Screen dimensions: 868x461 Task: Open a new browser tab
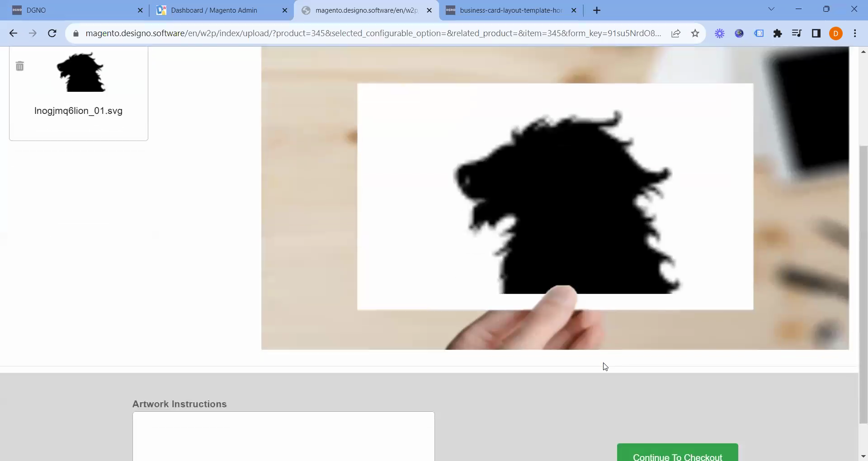[597, 10]
